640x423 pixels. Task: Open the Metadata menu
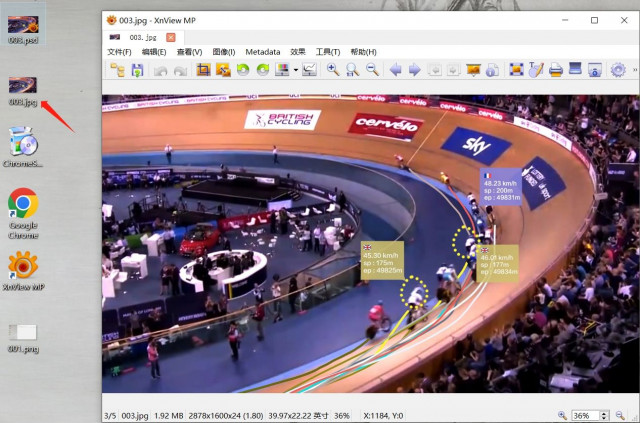262,52
